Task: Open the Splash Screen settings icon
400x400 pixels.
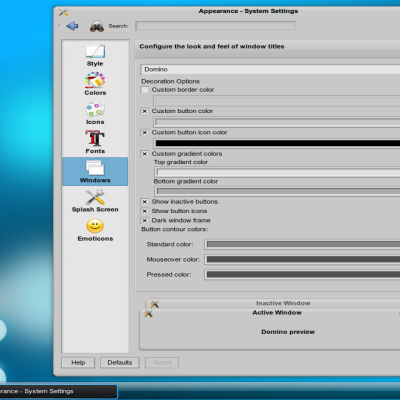Action: 95,197
